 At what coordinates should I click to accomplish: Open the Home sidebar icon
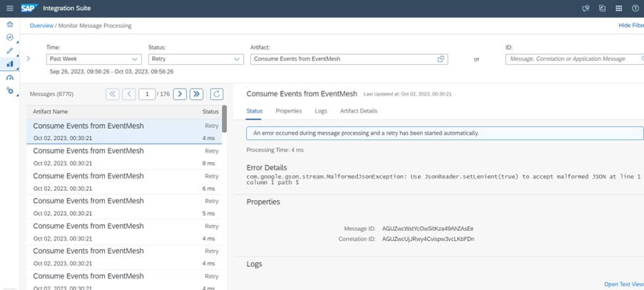click(10, 24)
